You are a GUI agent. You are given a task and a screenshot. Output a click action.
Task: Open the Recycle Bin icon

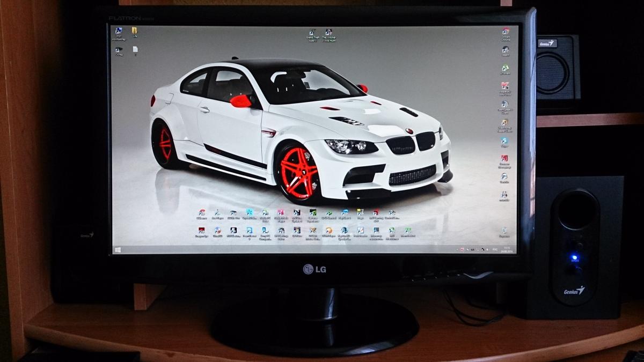point(504,231)
